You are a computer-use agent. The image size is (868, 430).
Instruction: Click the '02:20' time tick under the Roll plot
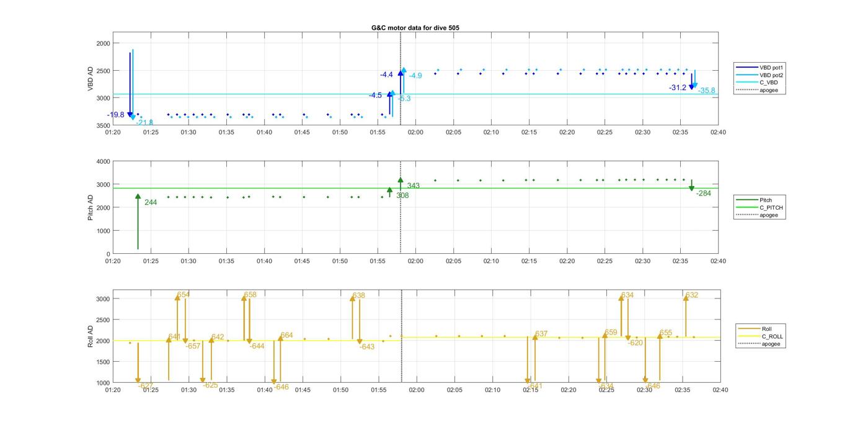click(x=568, y=390)
